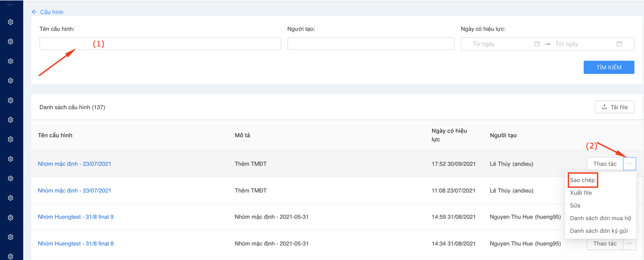The width and height of the screenshot is (644, 260).
Task: Focus the Tên cấu hình input field
Action: [x=160, y=44]
